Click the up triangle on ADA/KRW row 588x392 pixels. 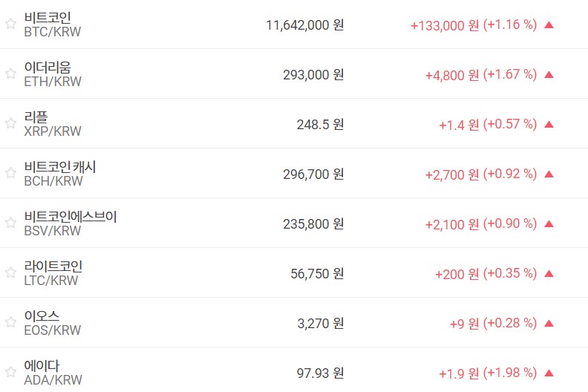pos(549,373)
